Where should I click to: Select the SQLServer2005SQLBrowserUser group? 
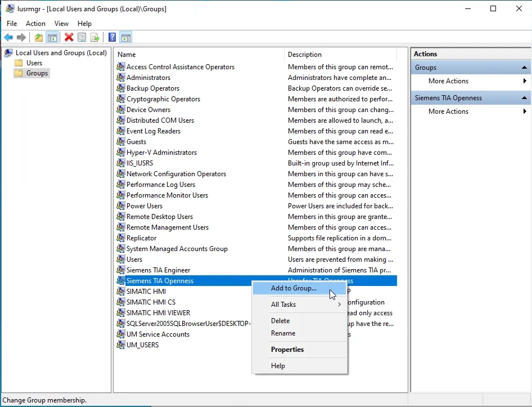[x=188, y=324]
